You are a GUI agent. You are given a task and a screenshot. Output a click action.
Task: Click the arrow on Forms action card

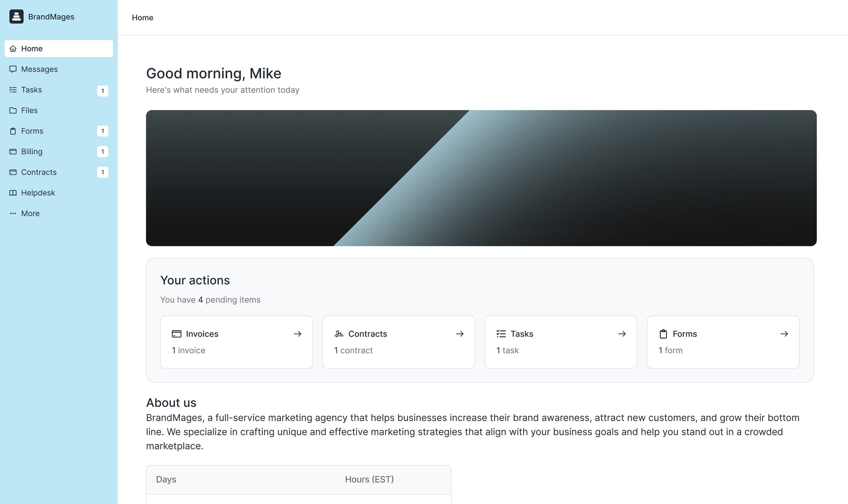[x=784, y=334]
